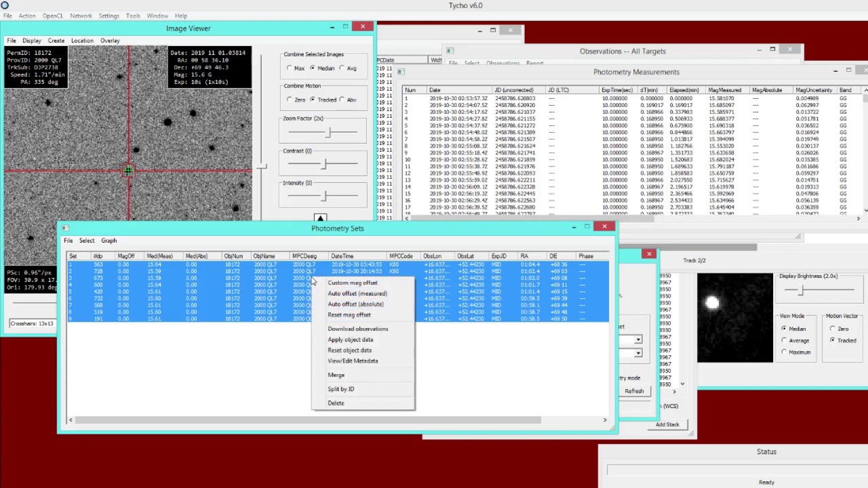Select Zero in Combine Motion
Image resolution: width=868 pixels, height=488 pixels.
295,100
